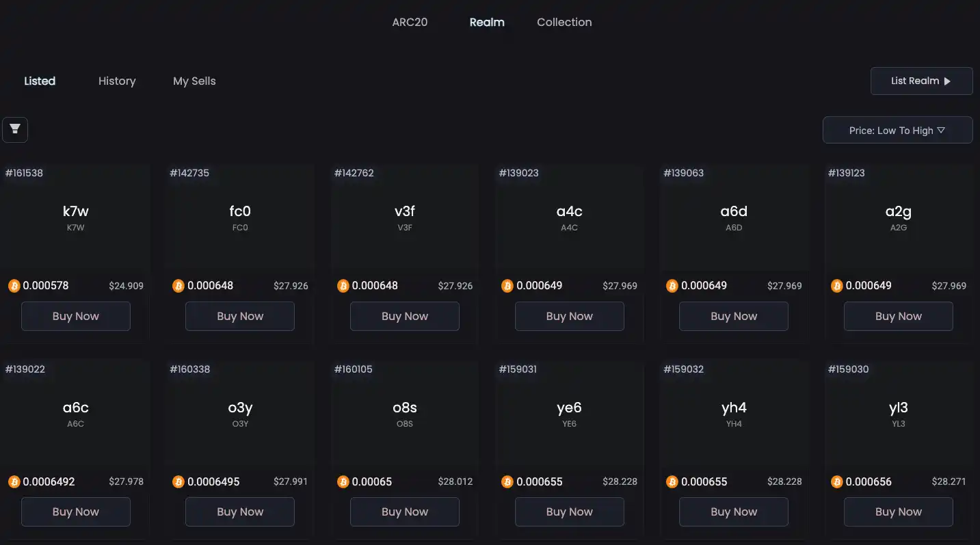The height and width of the screenshot is (545, 980).
Task: Click the Bitcoin icon on the o3y listing
Action: pyautogui.click(x=178, y=482)
